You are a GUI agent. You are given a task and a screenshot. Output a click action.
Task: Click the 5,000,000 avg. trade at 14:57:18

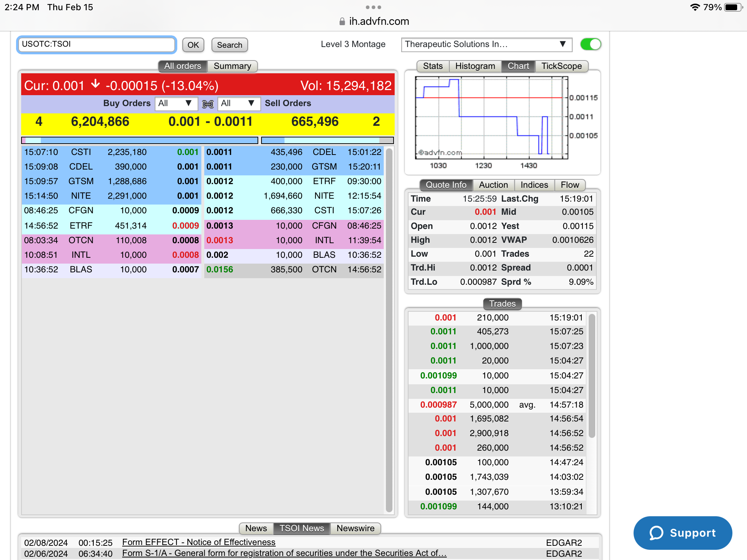pos(497,405)
